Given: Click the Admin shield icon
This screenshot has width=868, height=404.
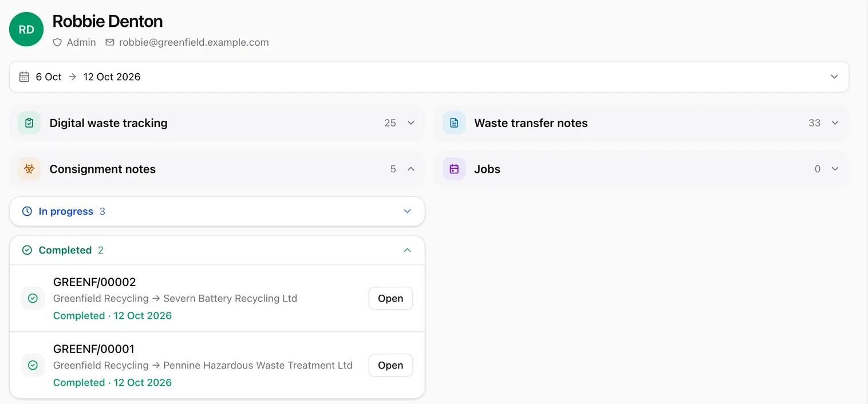Looking at the screenshot, I should tap(57, 42).
